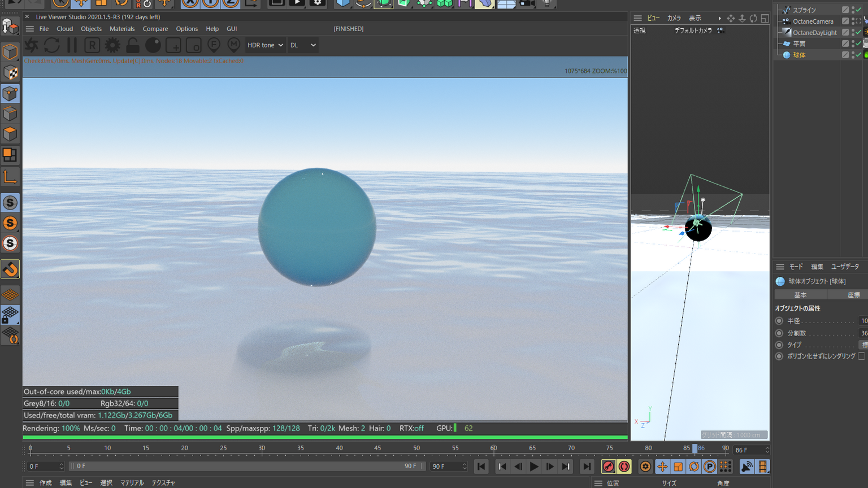
Task: Activate the clay mode sphere icon
Action: coord(153,45)
